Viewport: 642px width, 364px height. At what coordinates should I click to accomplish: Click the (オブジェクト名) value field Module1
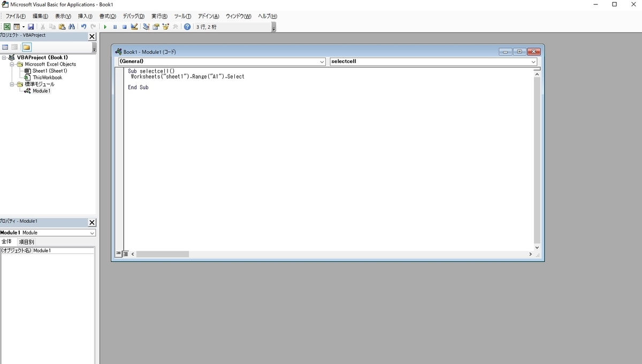(x=63, y=250)
